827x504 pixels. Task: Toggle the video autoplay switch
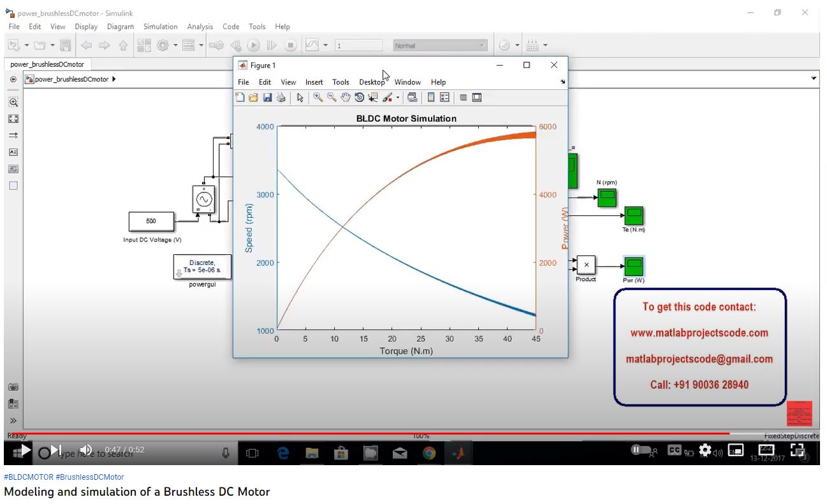643,450
